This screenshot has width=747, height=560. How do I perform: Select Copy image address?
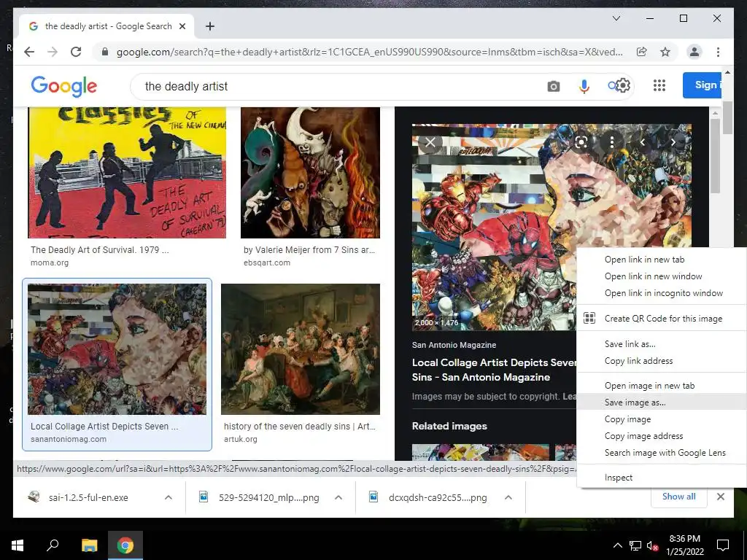[661, 436]
